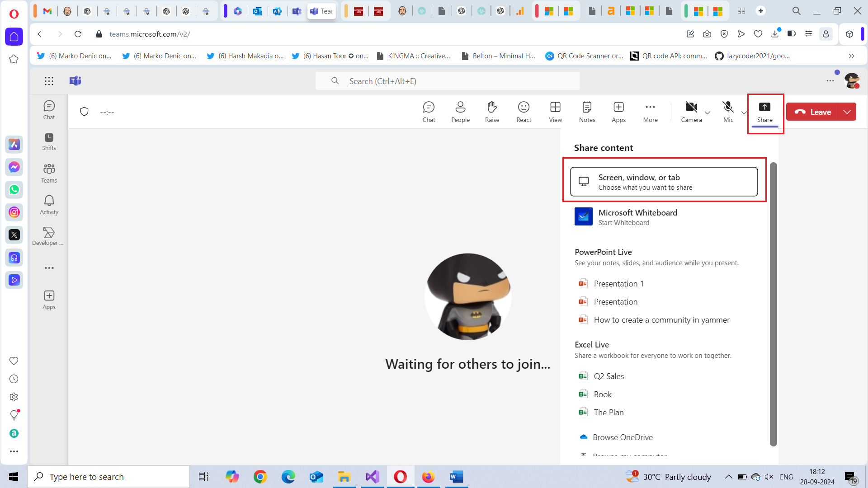Leave the meeting

coord(812,112)
